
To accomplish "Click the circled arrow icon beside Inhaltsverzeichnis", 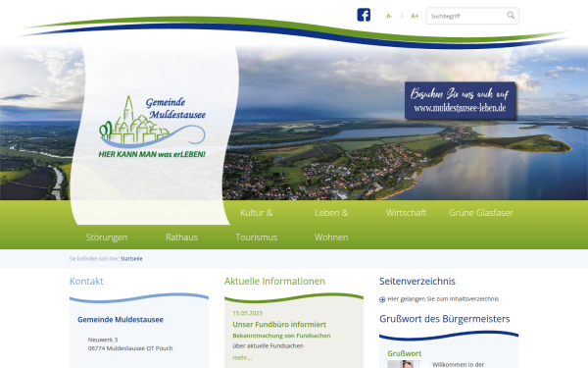I will (x=382, y=299).
